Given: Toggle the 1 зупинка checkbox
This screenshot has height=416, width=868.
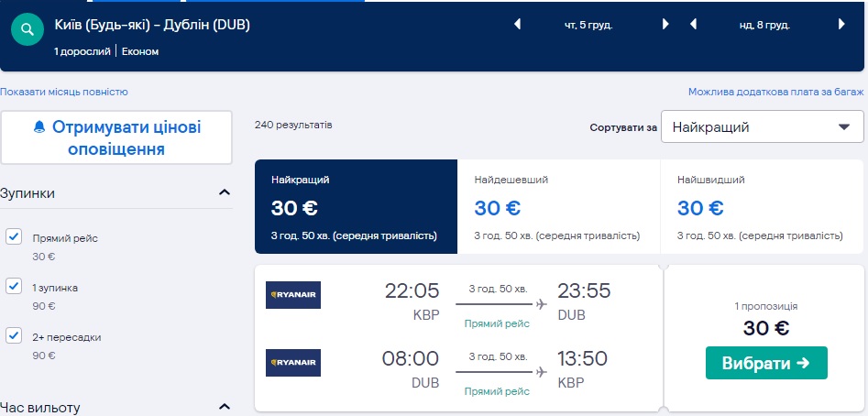Looking at the screenshot, I should point(14,287).
